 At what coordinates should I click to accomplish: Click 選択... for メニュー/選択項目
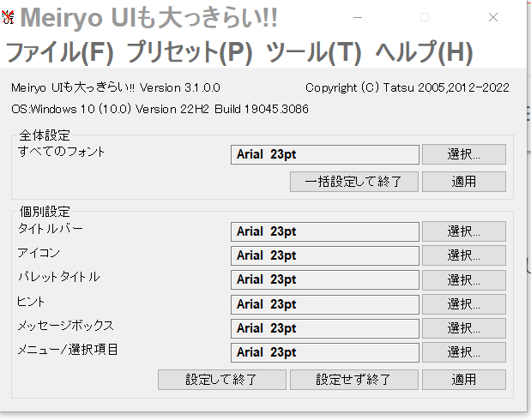[x=464, y=352]
